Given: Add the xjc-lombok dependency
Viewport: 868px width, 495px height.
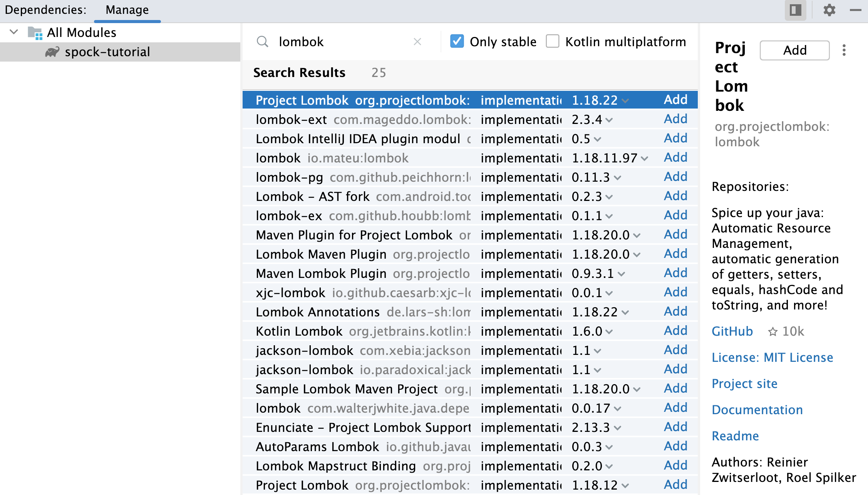Looking at the screenshot, I should (x=675, y=292).
